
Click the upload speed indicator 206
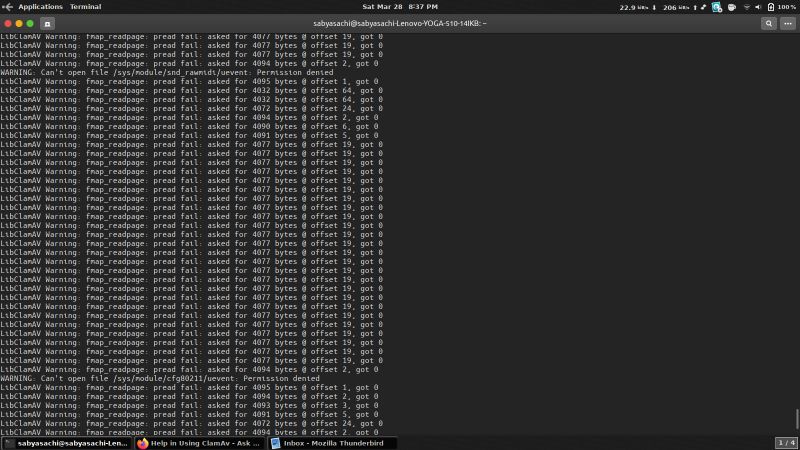coord(680,7)
